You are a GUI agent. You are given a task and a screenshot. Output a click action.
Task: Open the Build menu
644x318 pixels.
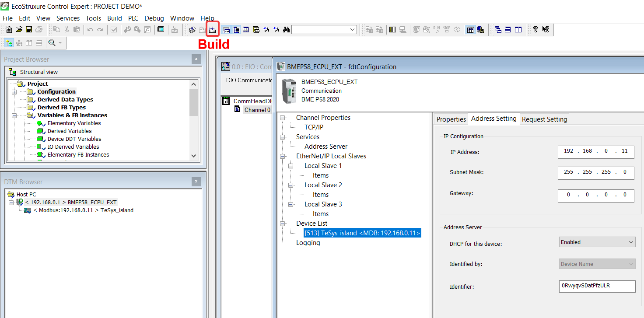(115, 18)
